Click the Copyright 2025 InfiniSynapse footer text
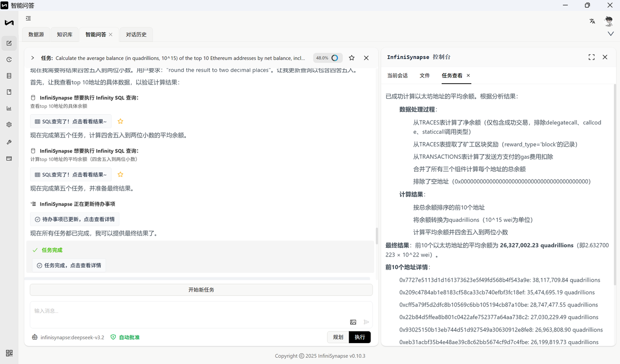The height and width of the screenshot is (364, 620). pos(320,356)
